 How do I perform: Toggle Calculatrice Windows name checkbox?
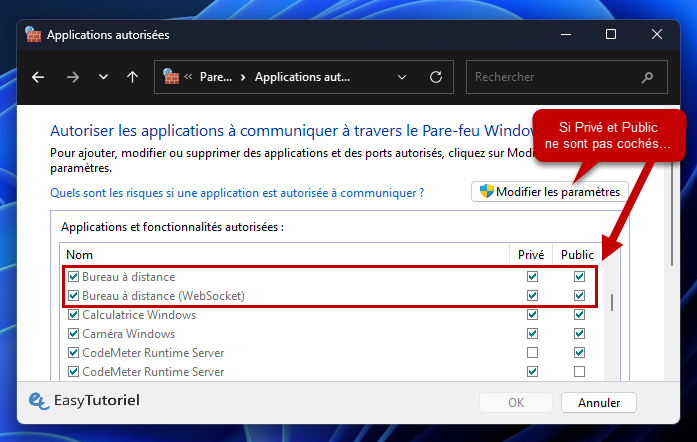click(x=73, y=314)
